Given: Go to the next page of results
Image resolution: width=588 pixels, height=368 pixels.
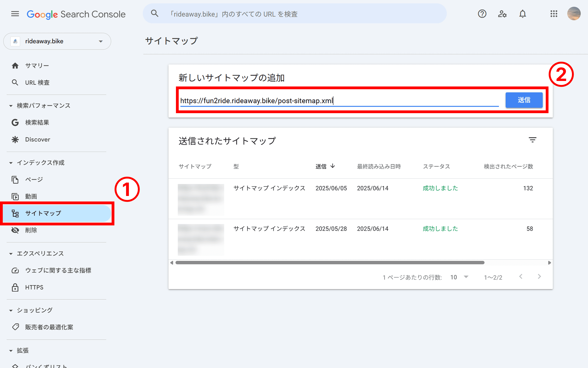Looking at the screenshot, I should point(539,276).
